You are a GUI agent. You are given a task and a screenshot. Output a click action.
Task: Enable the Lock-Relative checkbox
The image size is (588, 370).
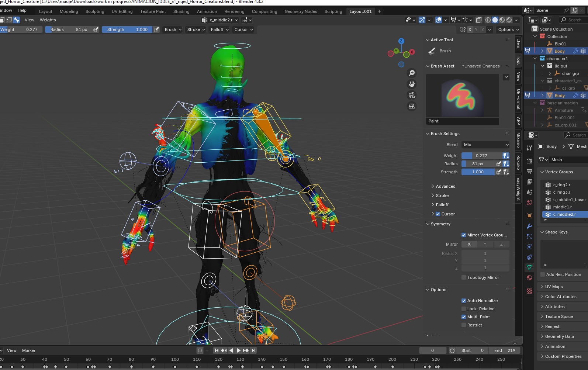pos(464,309)
